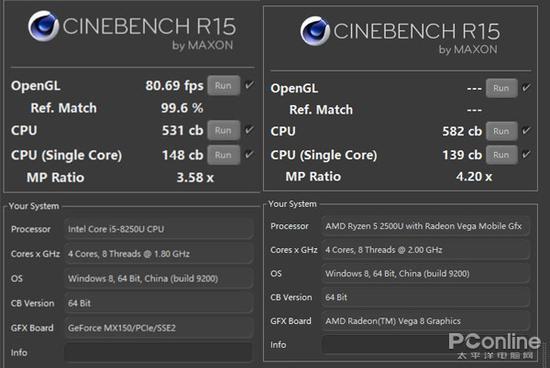
Task: Click empty Info field in right window
Action: click(425, 344)
